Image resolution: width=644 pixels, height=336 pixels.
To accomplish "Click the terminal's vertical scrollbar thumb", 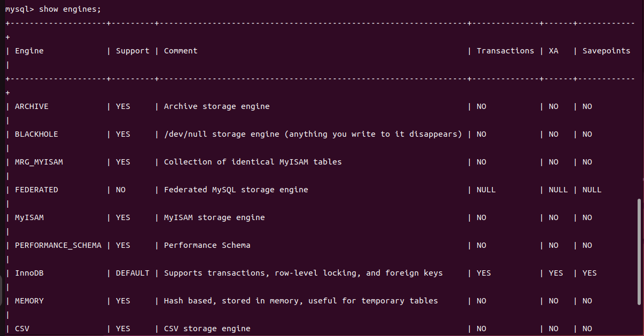I will tap(639, 252).
